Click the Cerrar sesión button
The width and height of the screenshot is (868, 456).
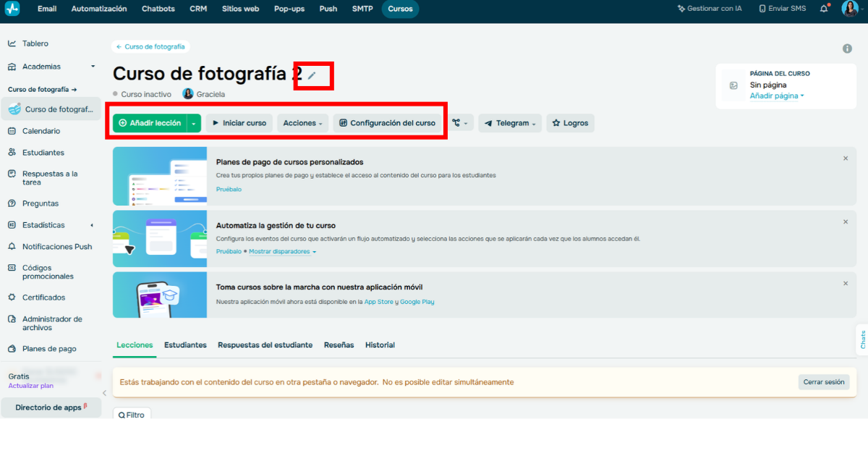tap(824, 382)
